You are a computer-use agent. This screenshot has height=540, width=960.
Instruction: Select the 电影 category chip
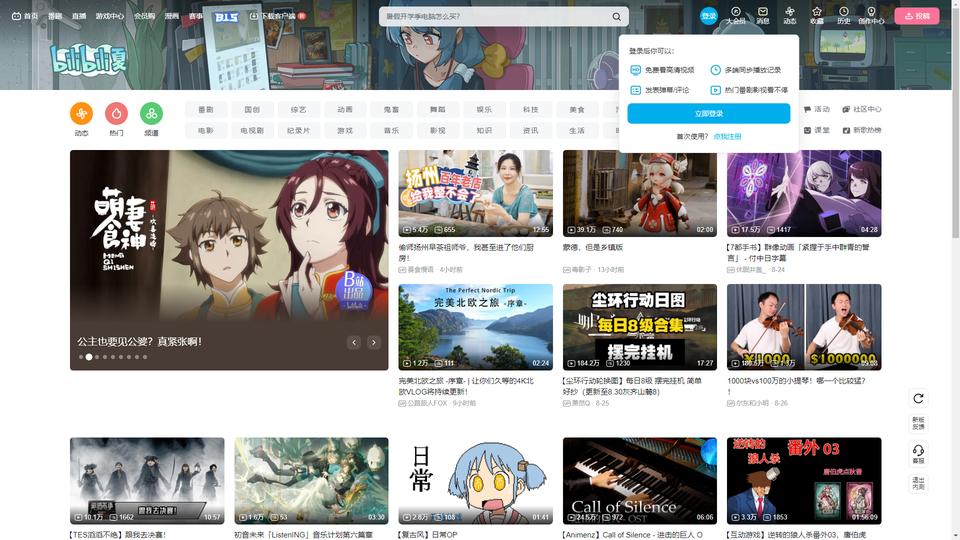(206, 130)
